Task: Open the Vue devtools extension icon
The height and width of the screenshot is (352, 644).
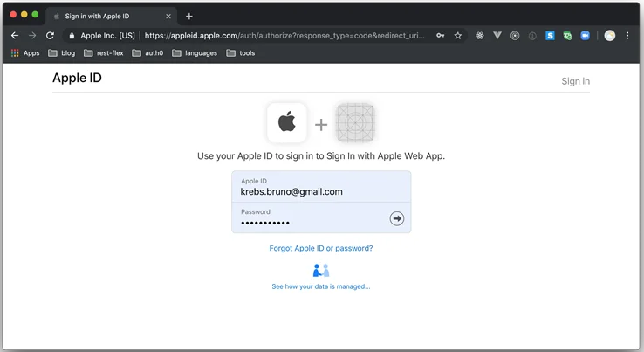Action: point(497,36)
